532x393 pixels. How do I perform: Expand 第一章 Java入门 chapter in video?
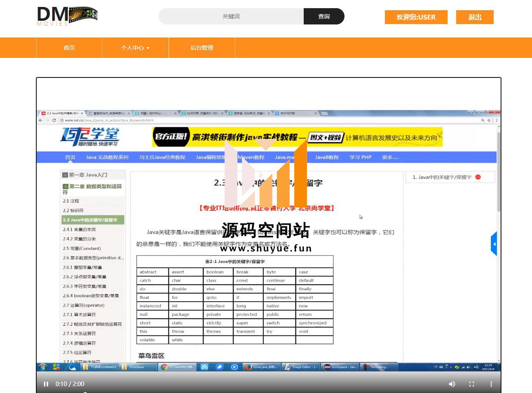[x=65, y=175]
